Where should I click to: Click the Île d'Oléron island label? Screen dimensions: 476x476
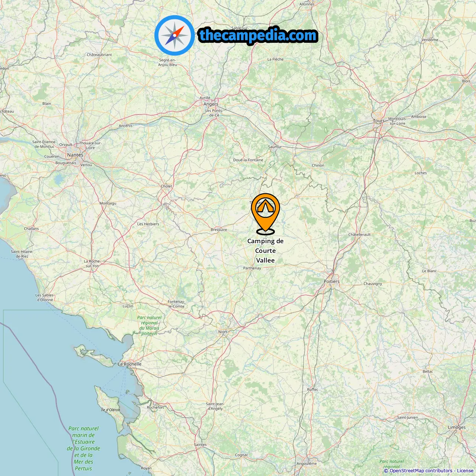point(111,410)
